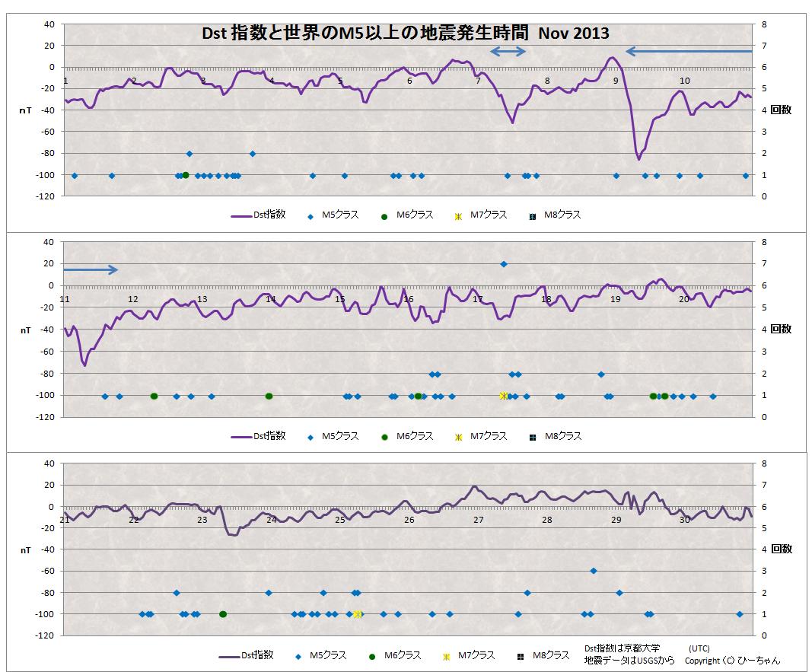Click the right-pointing arrow in middle chart
This screenshot has width=812, height=672.
91,269
